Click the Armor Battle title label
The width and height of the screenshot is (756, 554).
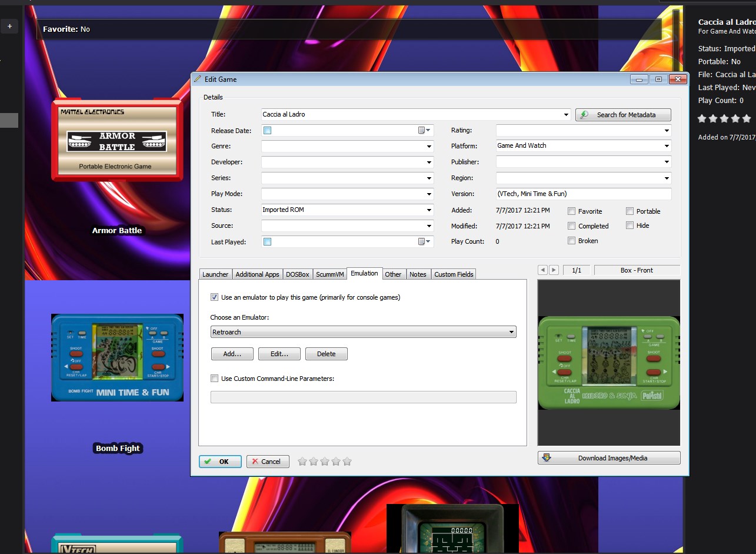pos(117,230)
